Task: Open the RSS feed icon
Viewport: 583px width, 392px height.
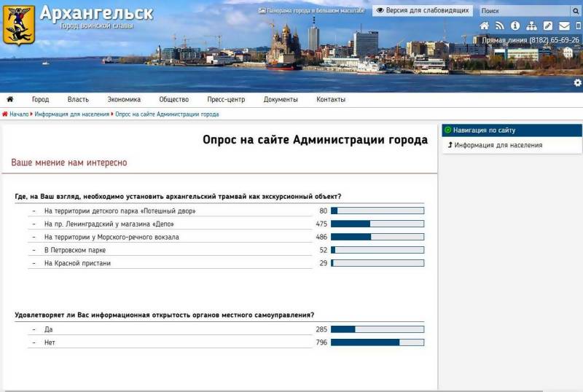Action: click(x=500, y=26)
